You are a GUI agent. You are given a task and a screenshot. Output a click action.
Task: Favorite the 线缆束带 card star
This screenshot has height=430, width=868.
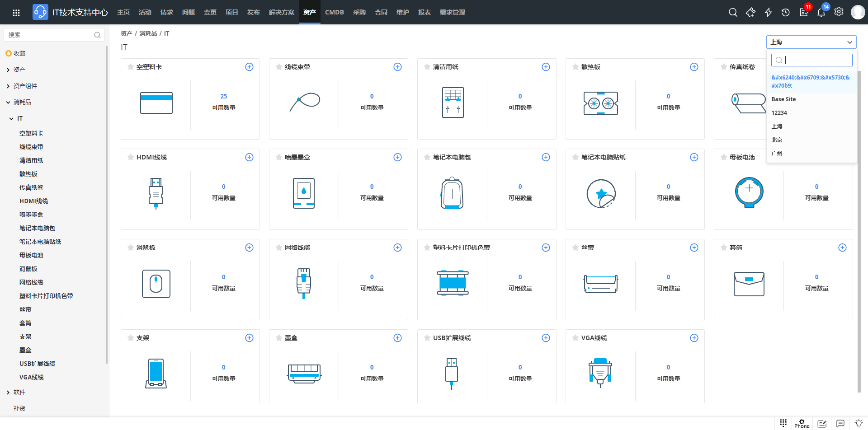coord(279,67)
